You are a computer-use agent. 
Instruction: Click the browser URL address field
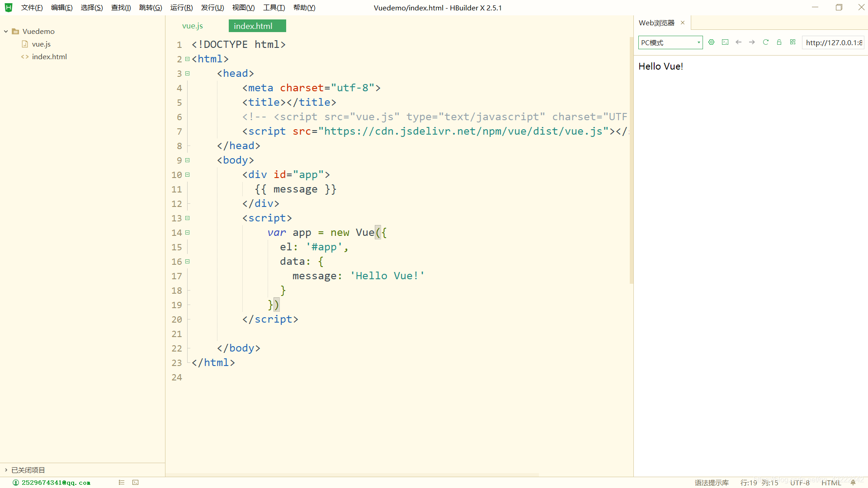click(833, 42)
